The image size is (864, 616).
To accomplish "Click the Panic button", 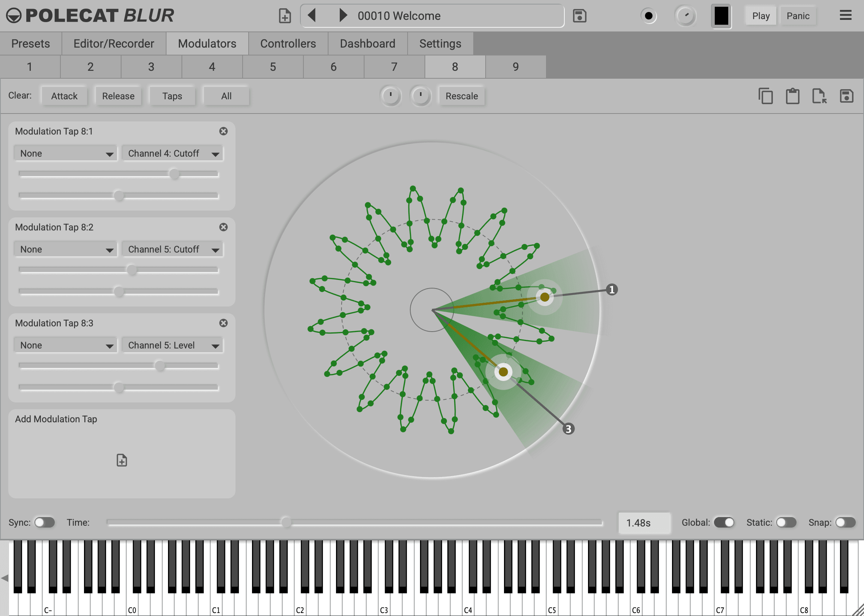I will (798, 16).
